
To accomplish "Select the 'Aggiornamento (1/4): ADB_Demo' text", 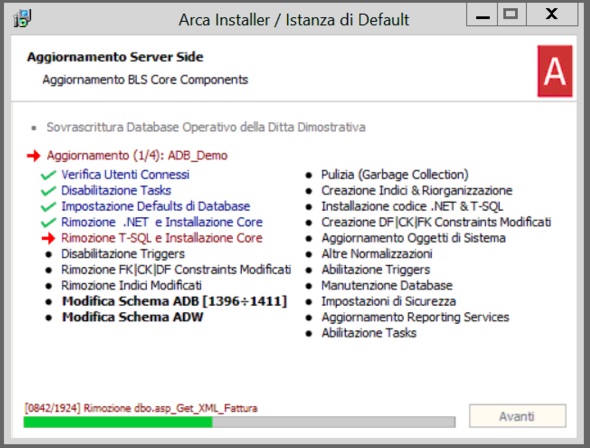I will coord(137,155).
